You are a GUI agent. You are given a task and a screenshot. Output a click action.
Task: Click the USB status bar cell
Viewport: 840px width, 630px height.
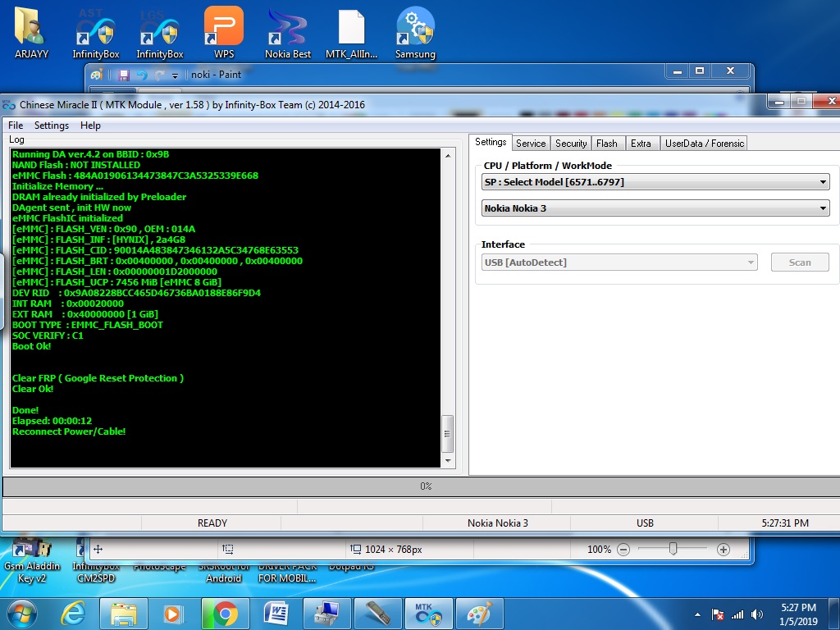pos(645,523)
